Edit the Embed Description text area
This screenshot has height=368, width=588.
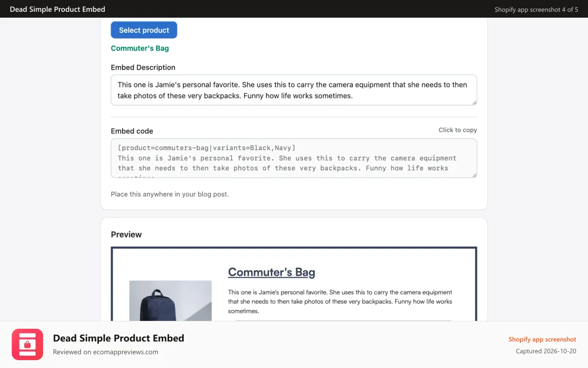[294, 90]
